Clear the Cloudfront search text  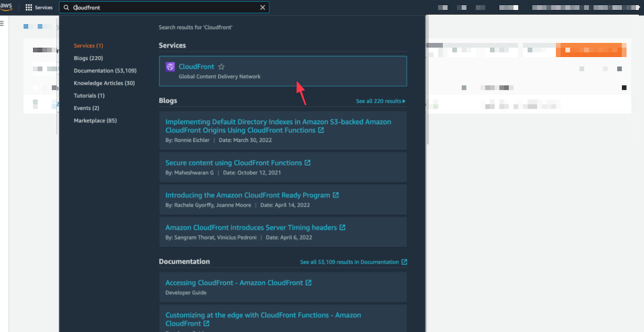(262, 8)
